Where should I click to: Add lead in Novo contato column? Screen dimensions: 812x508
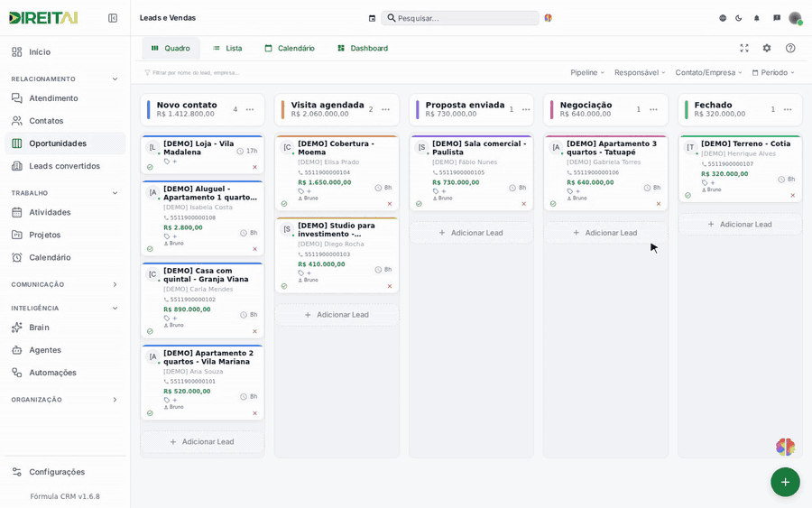click(x=202, y=442)
